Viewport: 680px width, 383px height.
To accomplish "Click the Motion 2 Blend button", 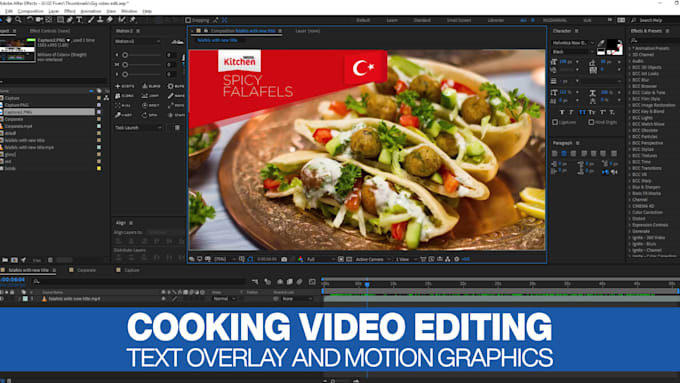I will click(151, 86).
